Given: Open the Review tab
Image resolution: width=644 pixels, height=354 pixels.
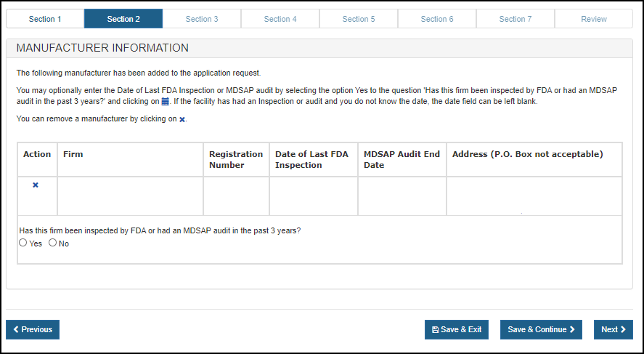Looking at the screenshot, I should [x=594, y=19].
